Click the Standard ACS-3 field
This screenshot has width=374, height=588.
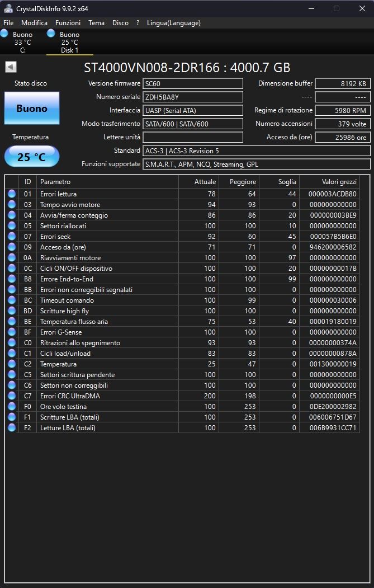[257, 150]
